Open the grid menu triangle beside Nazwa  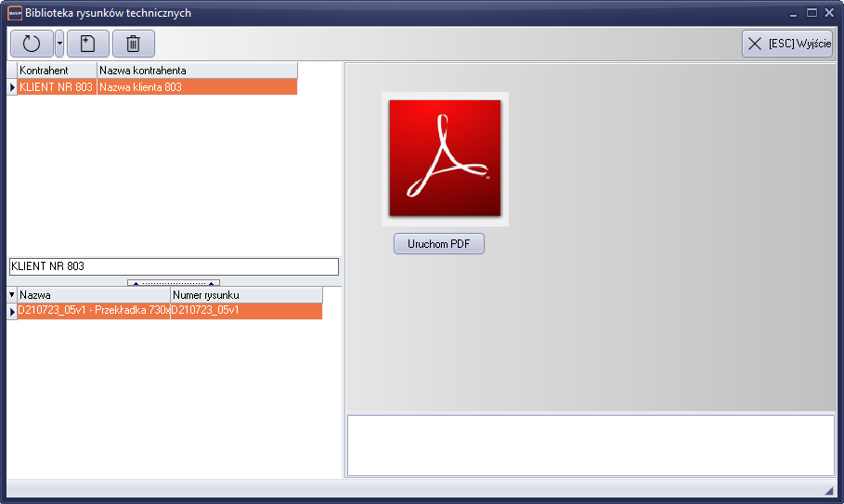(x=12, y=295)
